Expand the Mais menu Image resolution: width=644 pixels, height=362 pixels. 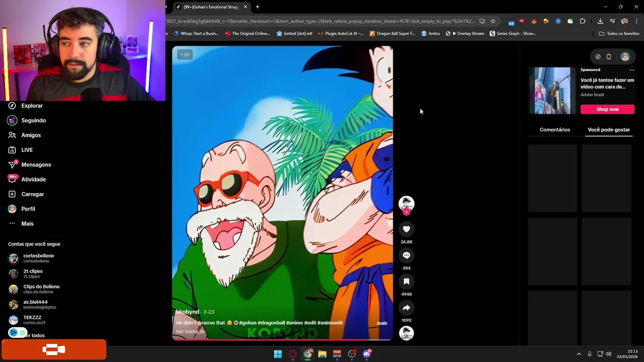tap(21, 223)
